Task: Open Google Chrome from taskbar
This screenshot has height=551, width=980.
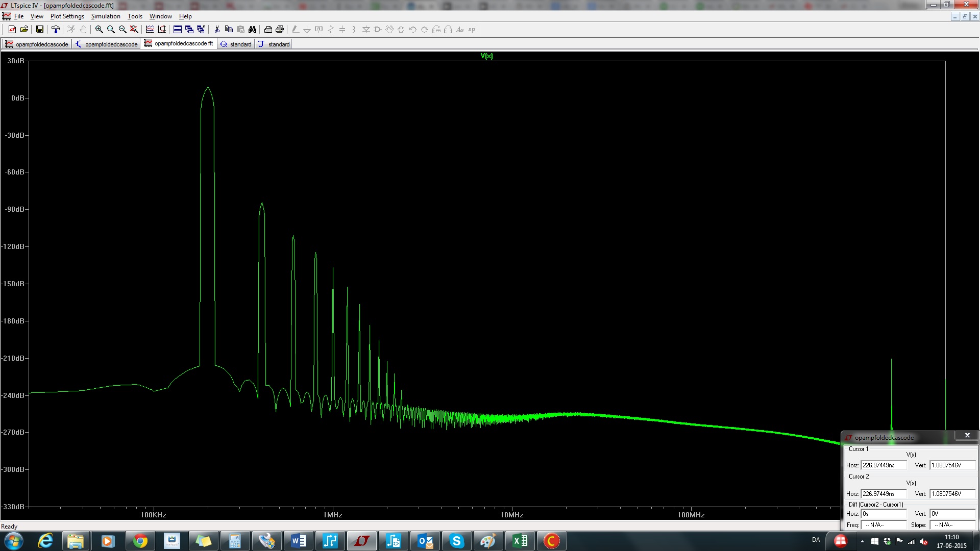Action: [140, 541]
